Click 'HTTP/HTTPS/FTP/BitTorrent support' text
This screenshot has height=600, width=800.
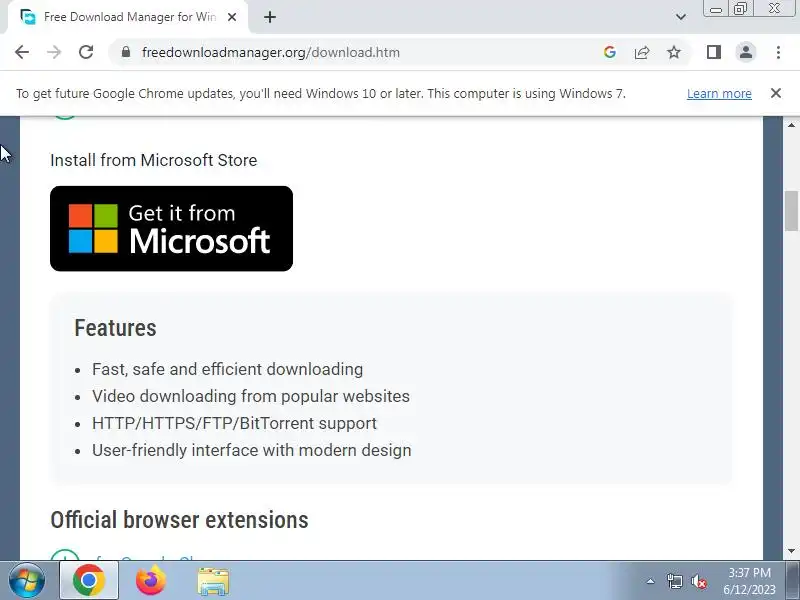[234, 423]
